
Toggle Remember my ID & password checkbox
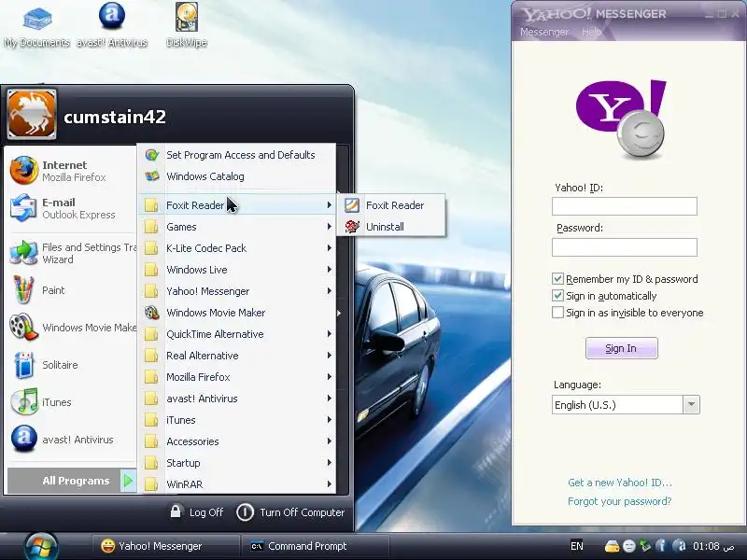click(x=557, y=278)
